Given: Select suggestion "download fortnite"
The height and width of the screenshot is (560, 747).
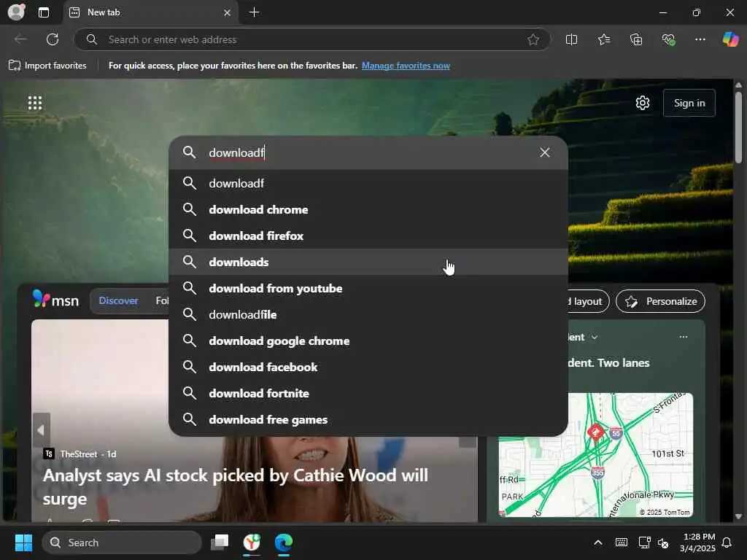Looking at the screenshot, I should pos(368,393).
